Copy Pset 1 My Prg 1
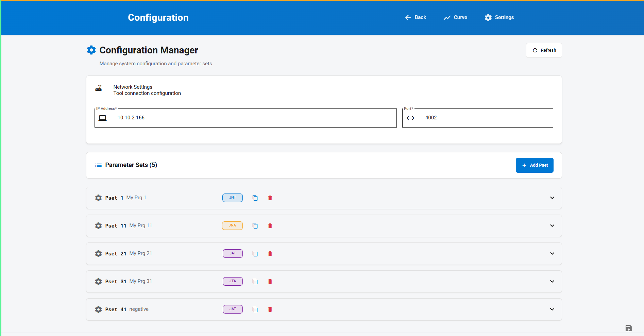This screenshot has height=336, width=644. (255, 198)
